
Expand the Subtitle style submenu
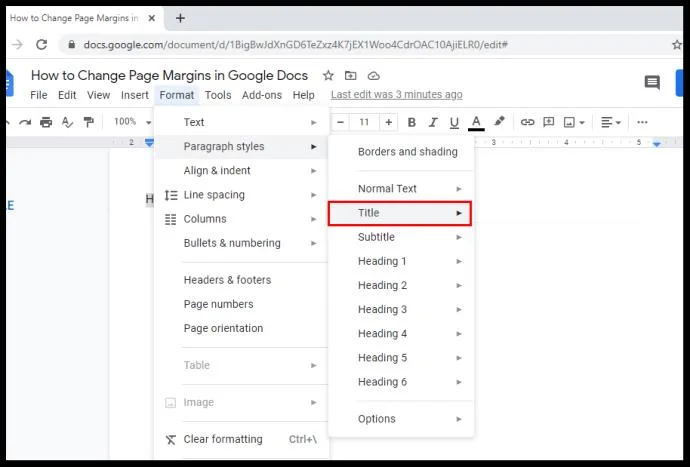click(x=401, y=237)
